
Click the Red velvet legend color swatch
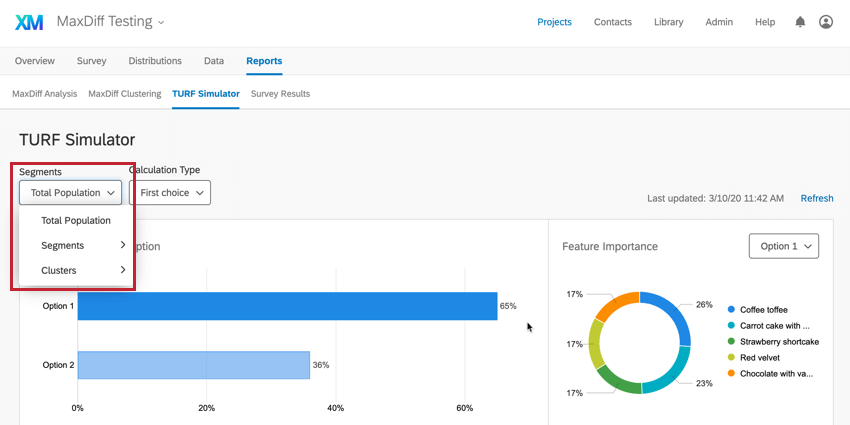pos(733,357)
